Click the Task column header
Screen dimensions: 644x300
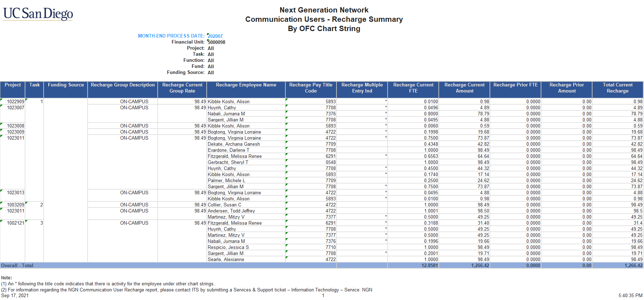point(35,89)
